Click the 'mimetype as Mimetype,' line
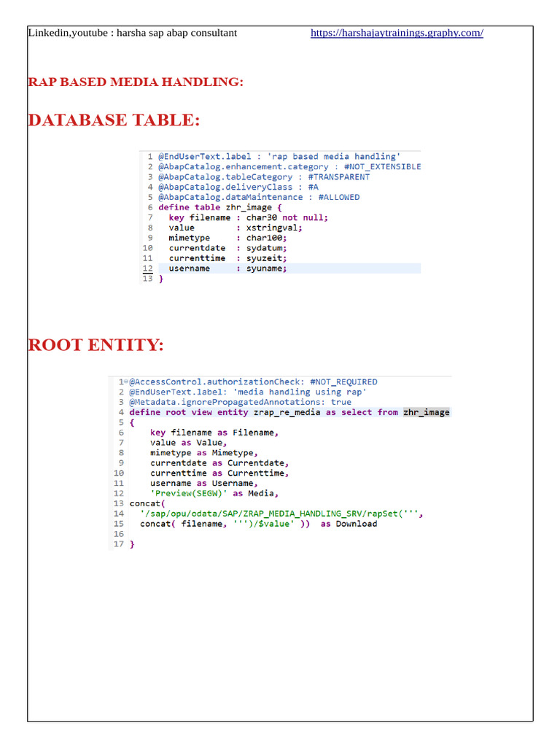This screenshot has width=560, height=747. 204,453
